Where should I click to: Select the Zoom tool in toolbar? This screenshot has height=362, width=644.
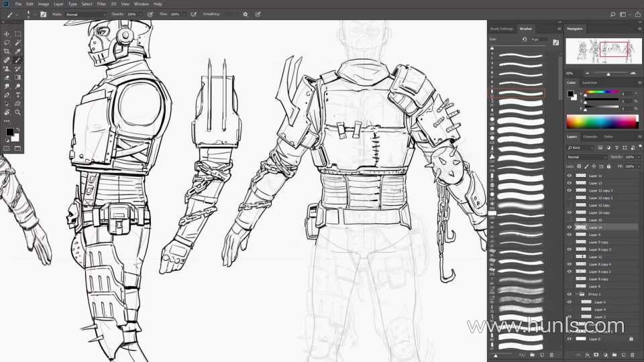[x=17, y=112]
